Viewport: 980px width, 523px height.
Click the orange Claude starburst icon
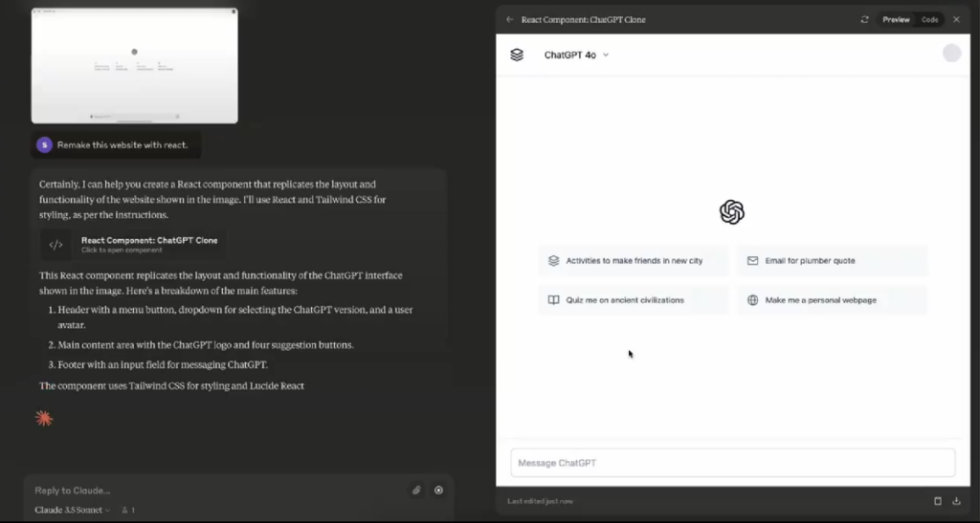pos(44,418)
